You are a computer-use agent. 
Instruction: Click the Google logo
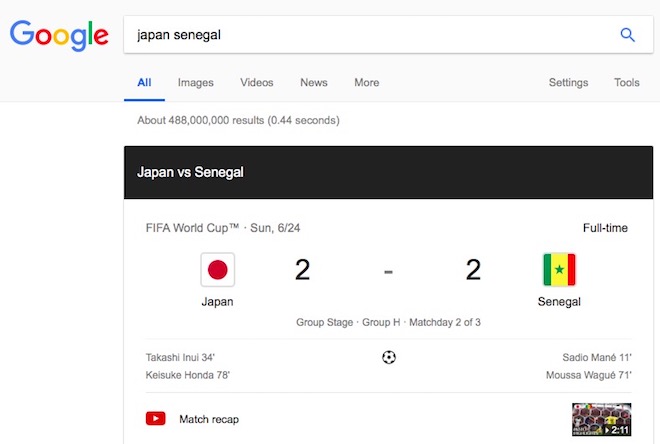pyautogui.click(x=59, y=36)
